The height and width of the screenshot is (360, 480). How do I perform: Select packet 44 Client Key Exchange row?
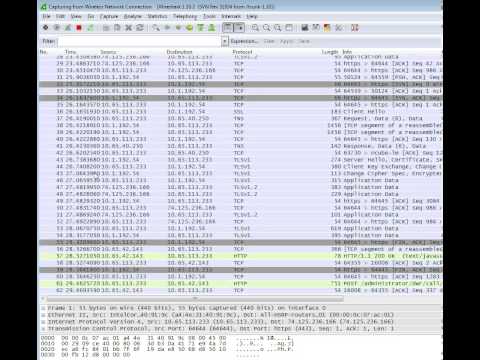(x=241, y=167)
